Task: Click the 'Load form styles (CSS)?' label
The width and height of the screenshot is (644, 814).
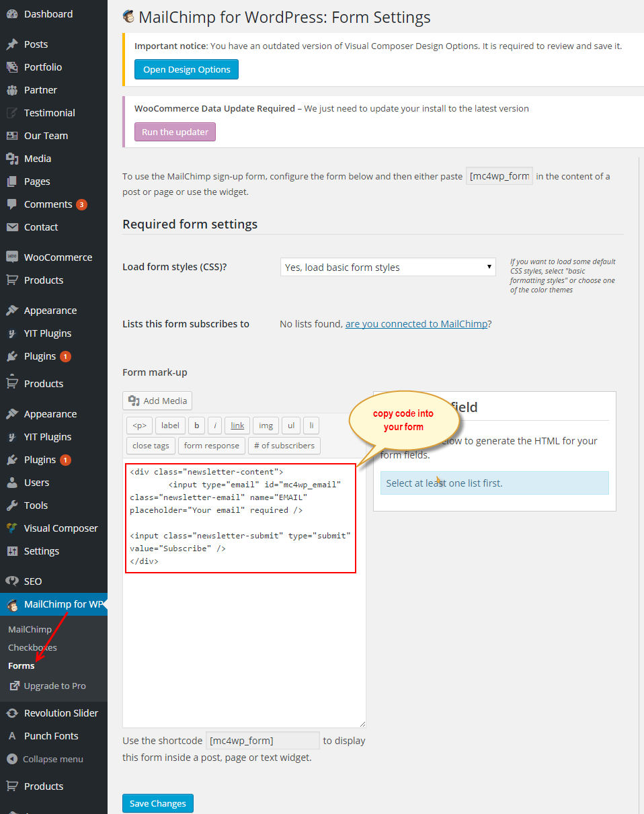Action: pos(175,268)
